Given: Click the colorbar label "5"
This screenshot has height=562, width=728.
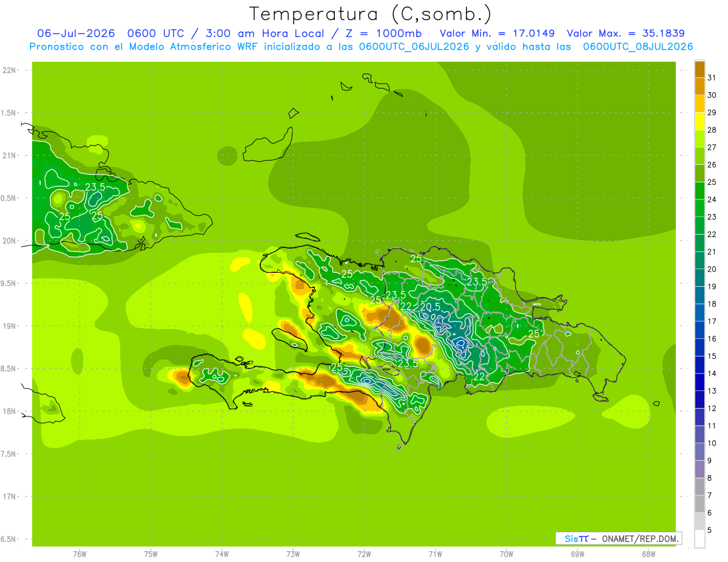Looking at the screenshot, I should (710, 530).
